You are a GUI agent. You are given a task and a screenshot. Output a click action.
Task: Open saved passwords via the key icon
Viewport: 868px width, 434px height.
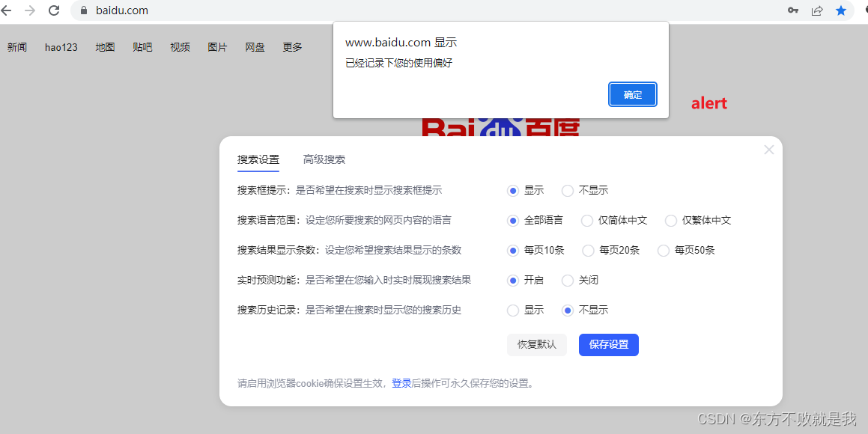click(793, 10)
